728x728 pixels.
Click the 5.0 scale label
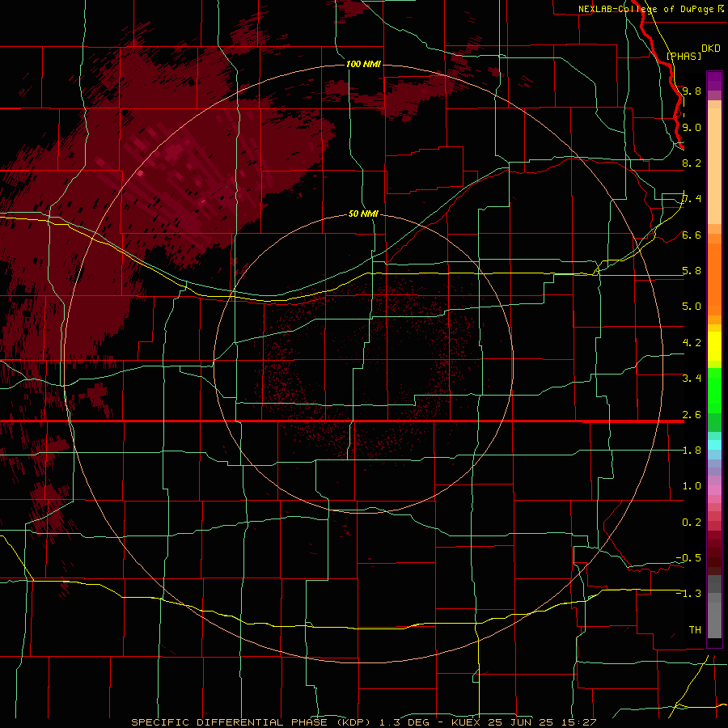pos(692,307)
